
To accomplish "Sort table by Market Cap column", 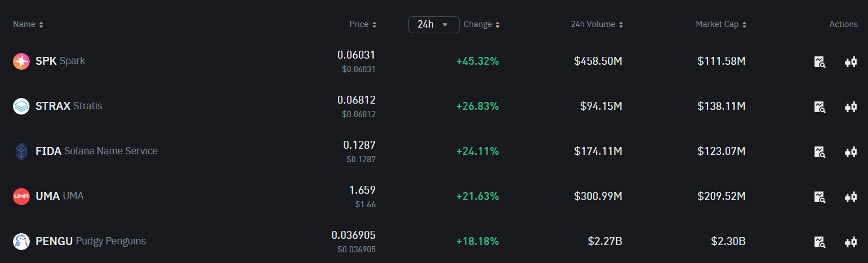I will (721, 25).
